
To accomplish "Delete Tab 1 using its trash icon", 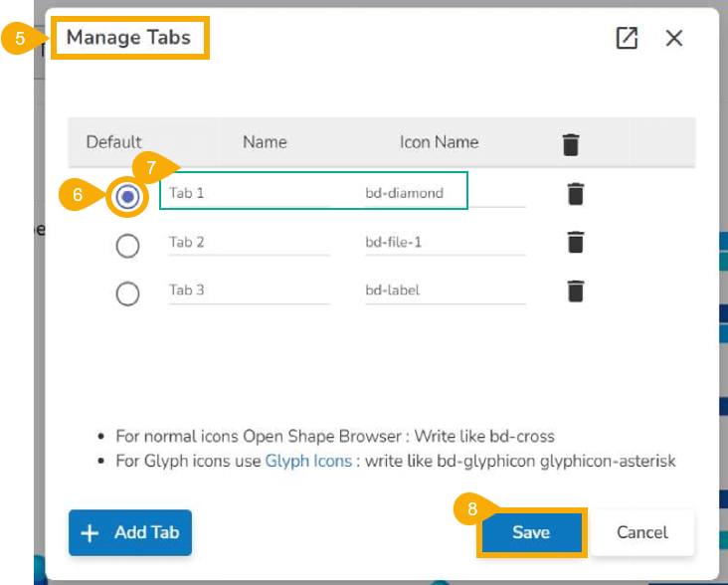I will [x=575, y=193].
